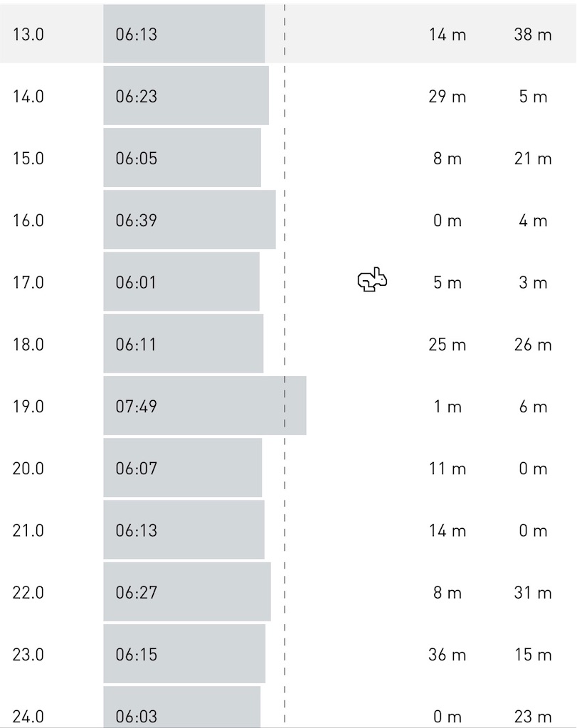Screen dimensions: 577x728
Task: Click lap number 15.0
Action: pos(28,159)
